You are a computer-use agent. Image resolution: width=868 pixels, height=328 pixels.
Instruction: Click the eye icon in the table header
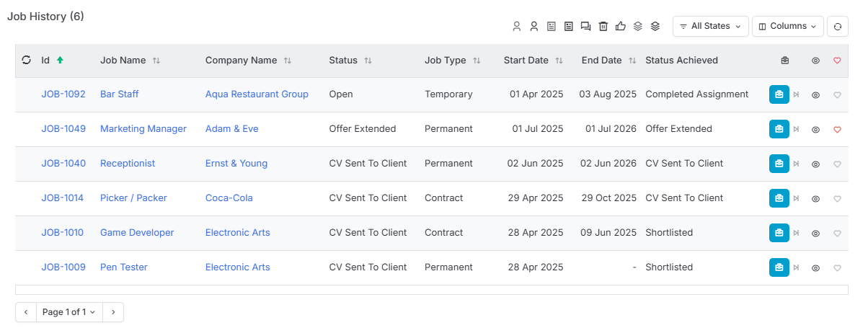click(x=815, y=61)
